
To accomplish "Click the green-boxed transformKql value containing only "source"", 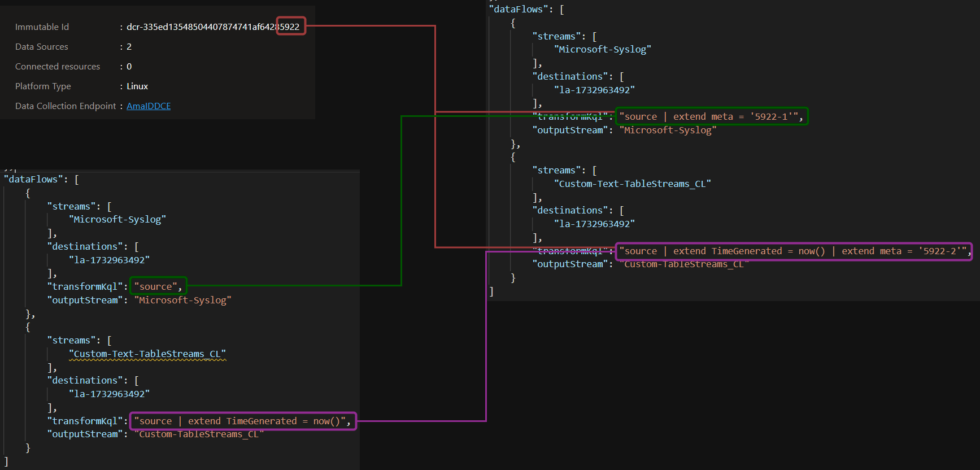I will point(158,286).
